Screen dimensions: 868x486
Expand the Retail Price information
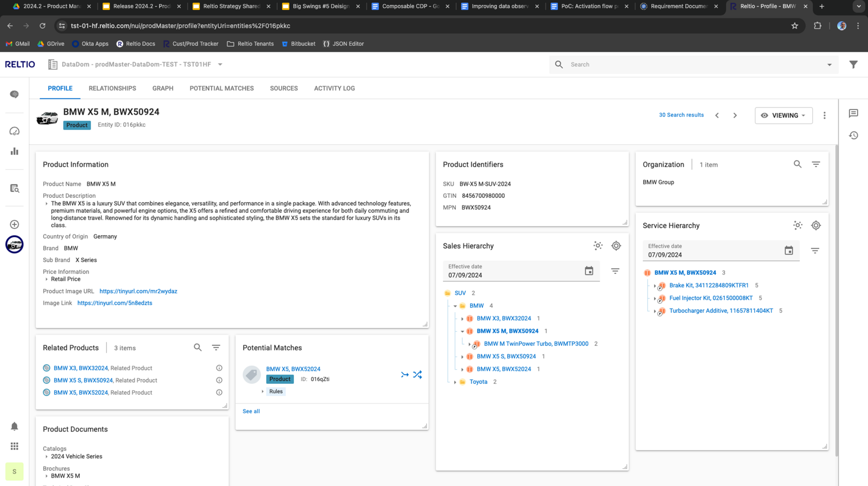[x=46, y=279]
